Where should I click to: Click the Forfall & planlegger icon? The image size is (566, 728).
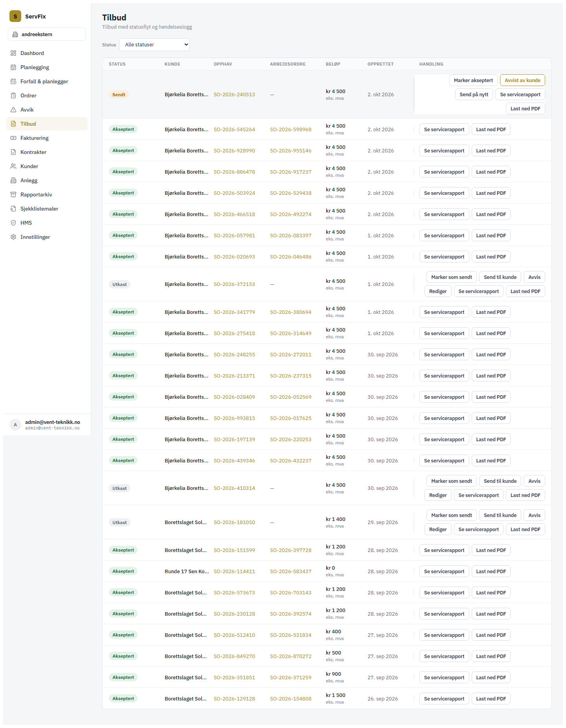[13, 81]
